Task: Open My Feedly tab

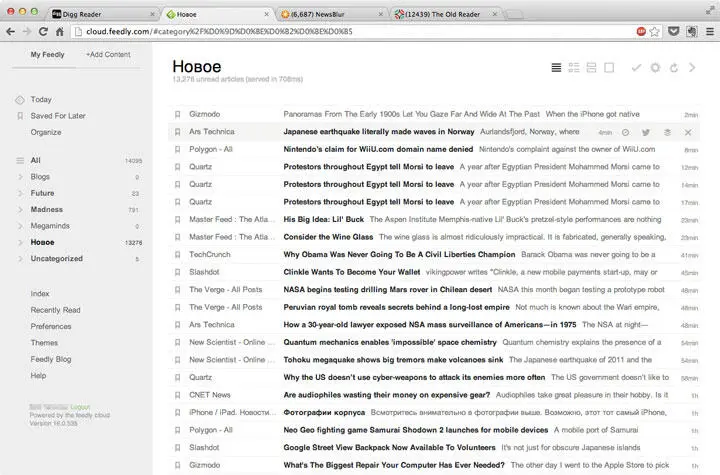Action: click(47, 54)
